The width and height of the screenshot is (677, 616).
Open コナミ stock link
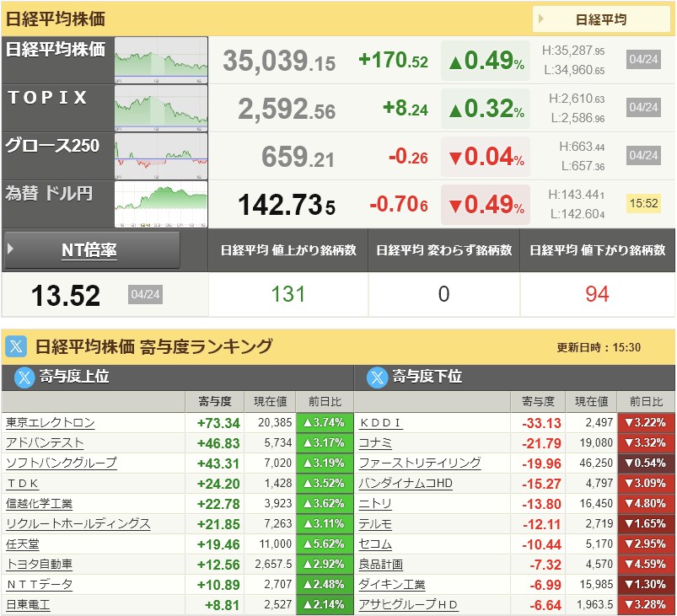tap(375, 443)
